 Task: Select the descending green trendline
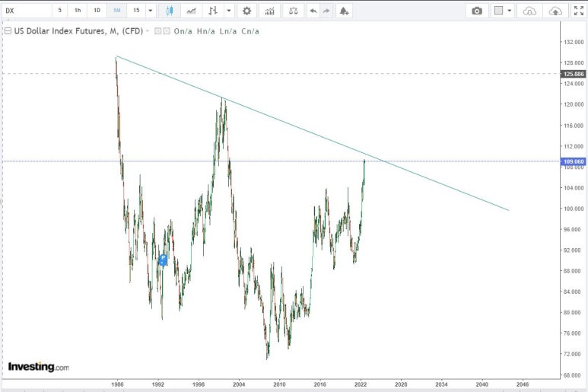(x=313, y=133)
